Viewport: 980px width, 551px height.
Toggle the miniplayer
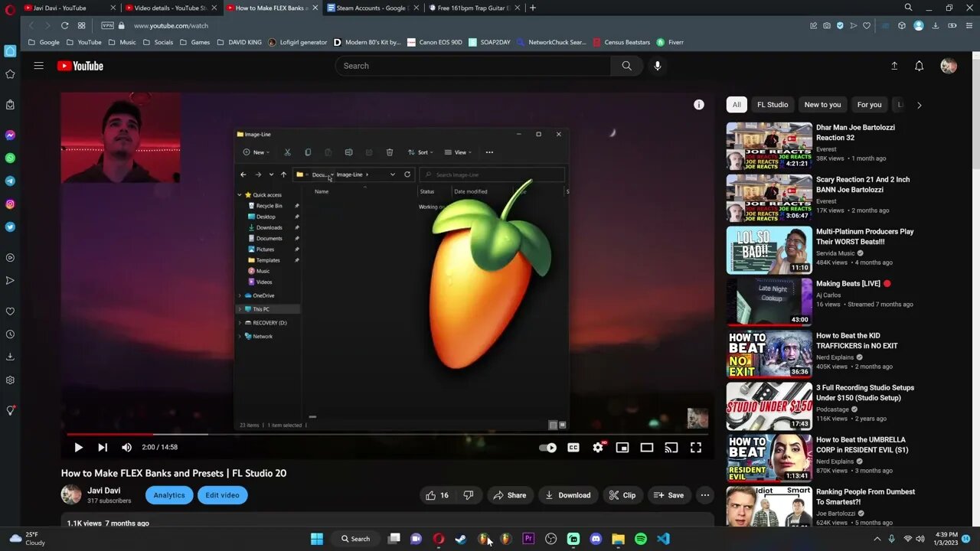622,448
